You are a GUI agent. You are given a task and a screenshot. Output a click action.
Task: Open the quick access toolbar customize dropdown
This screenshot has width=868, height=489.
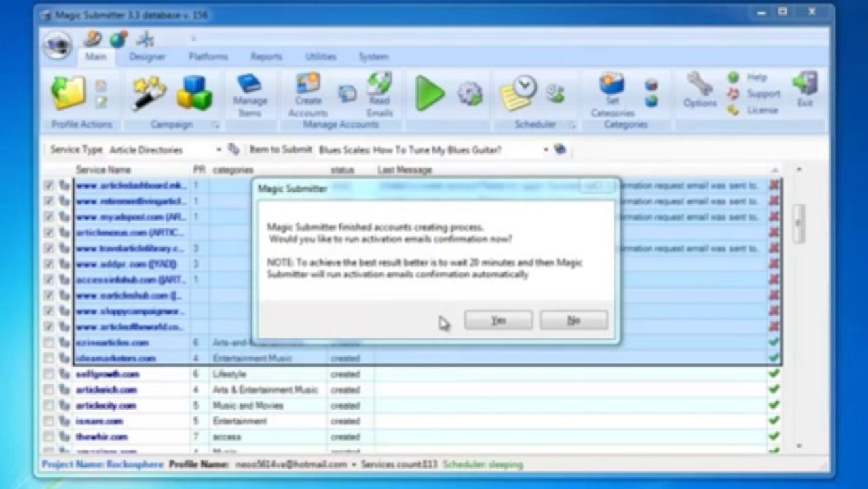click(x=193, y=39)
